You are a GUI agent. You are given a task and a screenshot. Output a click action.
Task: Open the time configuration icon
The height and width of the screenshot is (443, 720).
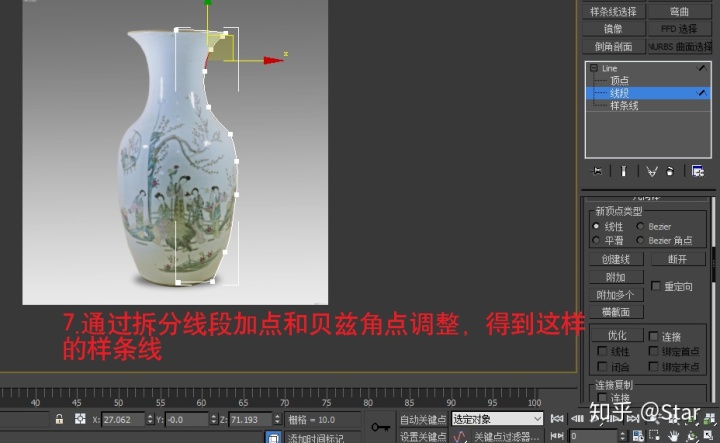638,436
